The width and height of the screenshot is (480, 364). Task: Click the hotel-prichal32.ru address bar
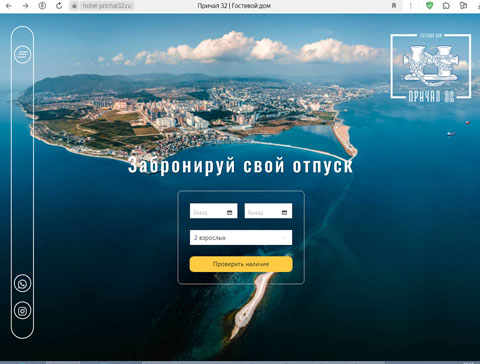pos(107,6)
